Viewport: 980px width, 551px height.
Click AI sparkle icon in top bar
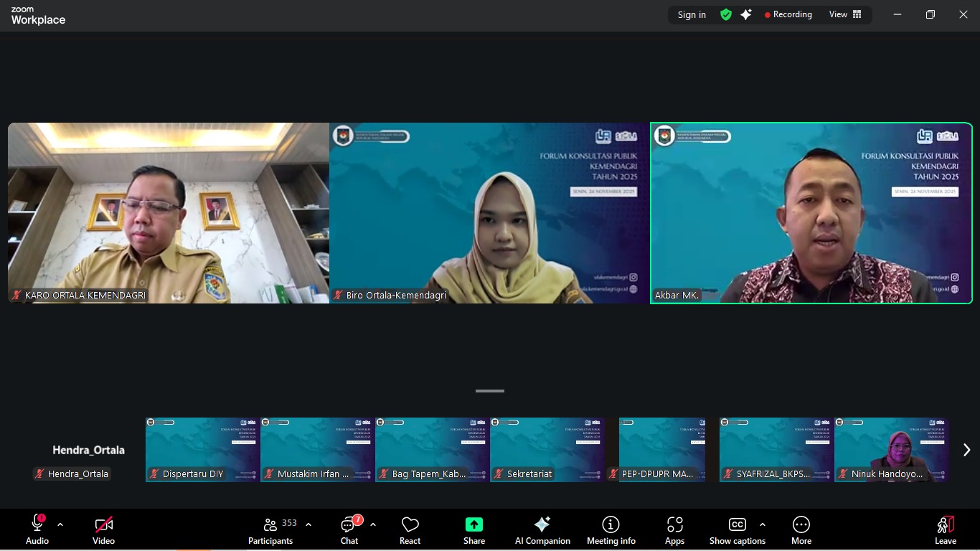click(746, 14)
